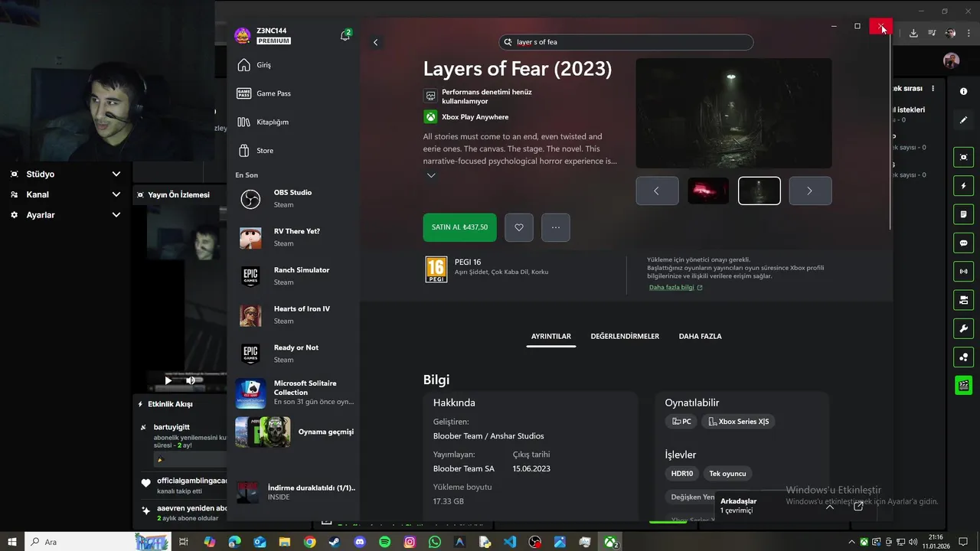980x551 pixels.
Task: Open the browser three-dot menu
Action: (x=969, y=33)
